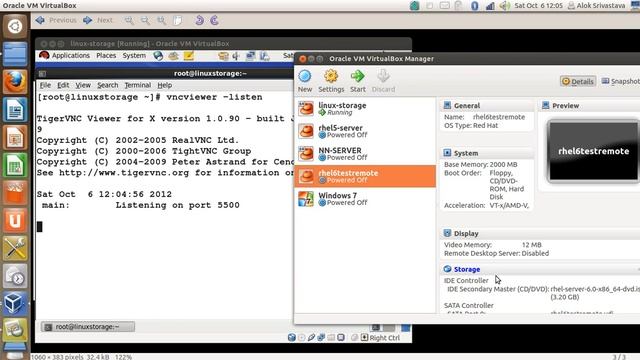Viewport: 640px width, 360px height.
Task: Open the terminal Edit menu
Action: (x=63, y=85)
